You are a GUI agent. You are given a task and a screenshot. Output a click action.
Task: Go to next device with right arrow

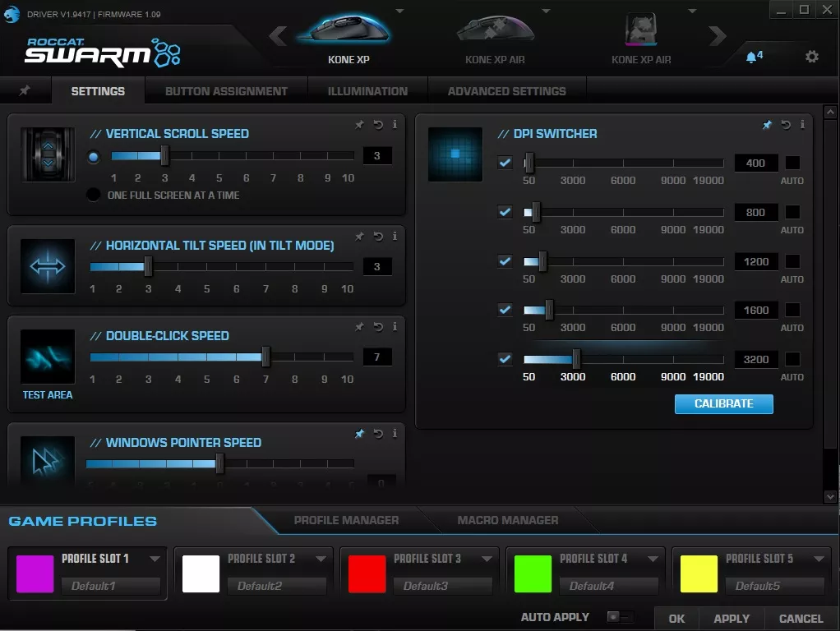(718, 36)
